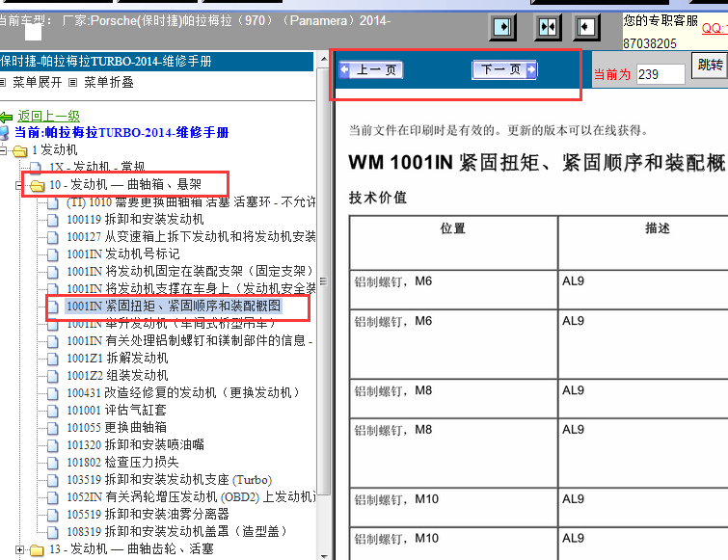Click the expand-right panel layout icon
The height and width of the screenshot is (560, 728).
tap(502, 27)
